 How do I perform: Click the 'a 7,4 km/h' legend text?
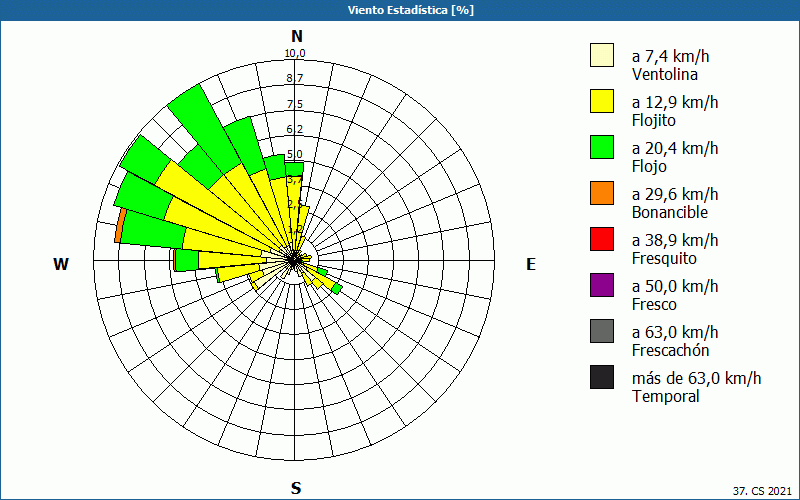pos(670,56)
